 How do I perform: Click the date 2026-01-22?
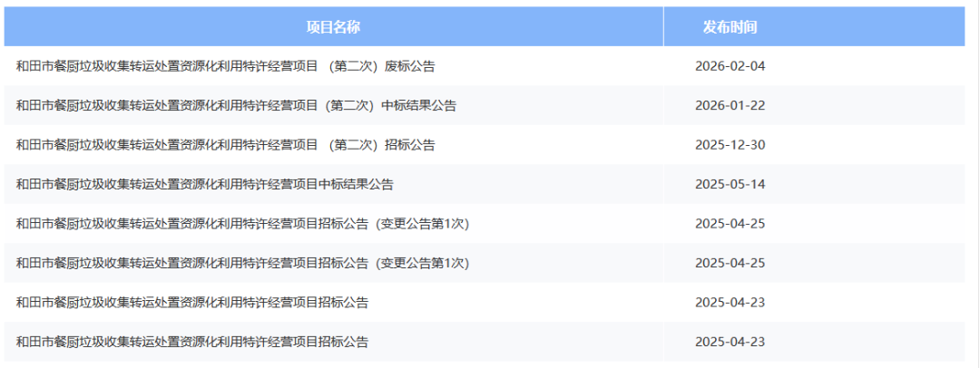tap(730, 105)
